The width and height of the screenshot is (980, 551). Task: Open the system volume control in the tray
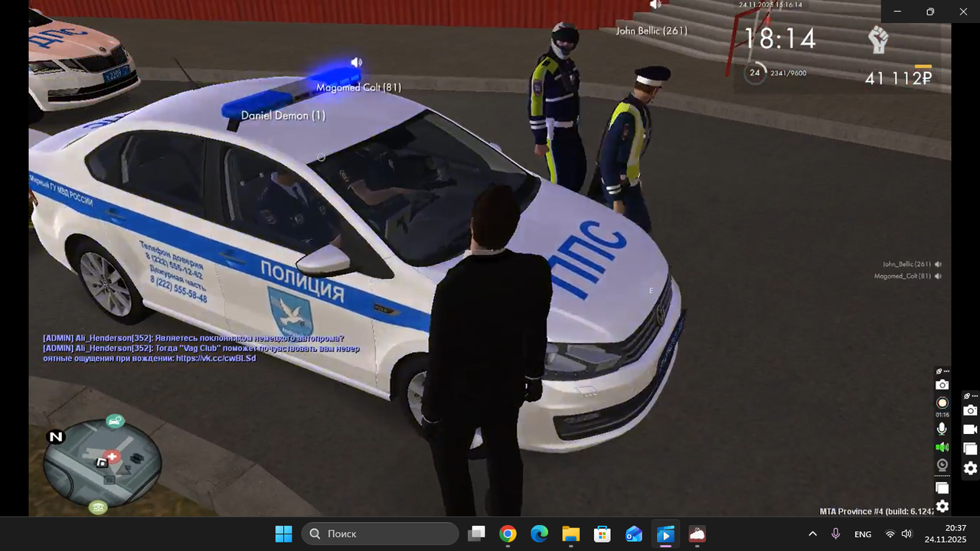coord(906,533)
